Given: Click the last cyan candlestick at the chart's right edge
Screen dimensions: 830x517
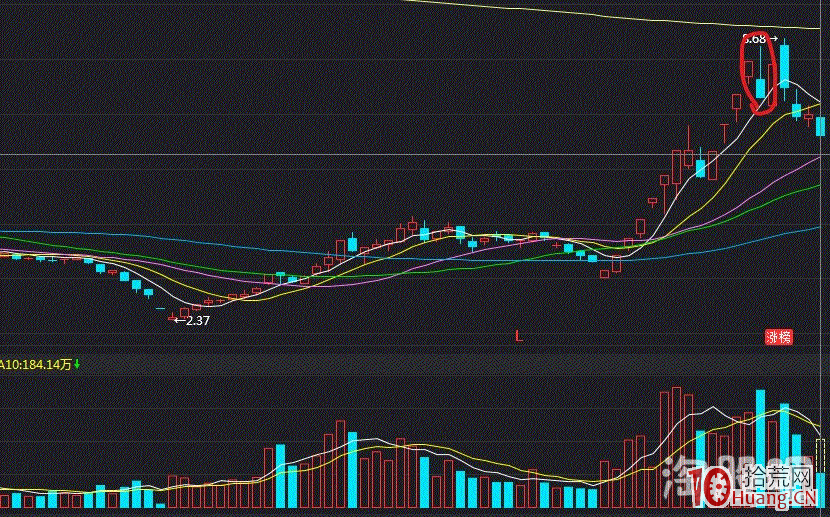Looking at the screenshot, I should [x=820, y=126].
